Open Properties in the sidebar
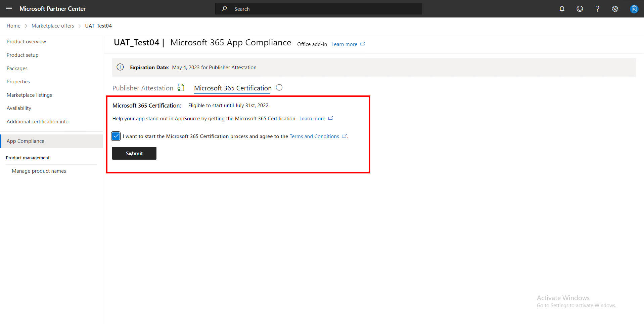The width and height of the screenshot is (644, 324). 18,82
